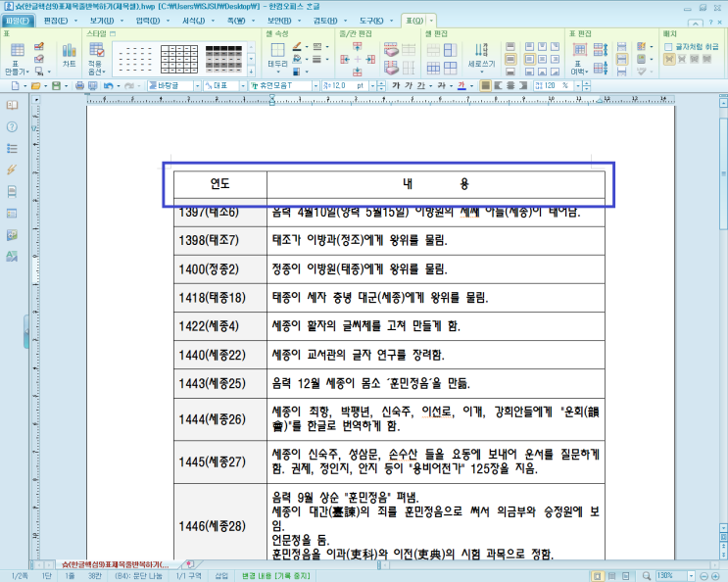Image resolution: width=728 pixels, height=582 pixels.
Task: Click the Open folder icon in toolbar
Action: 35,86
